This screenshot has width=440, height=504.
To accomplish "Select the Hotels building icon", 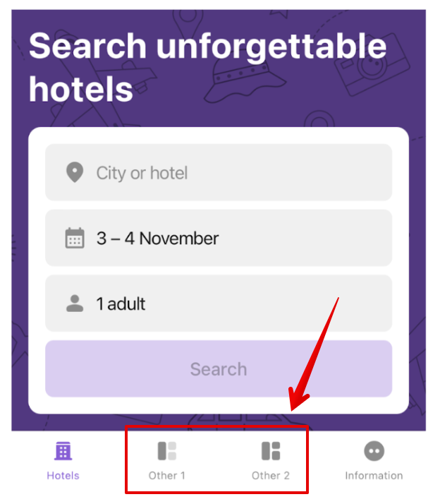I will coord(63,451).
